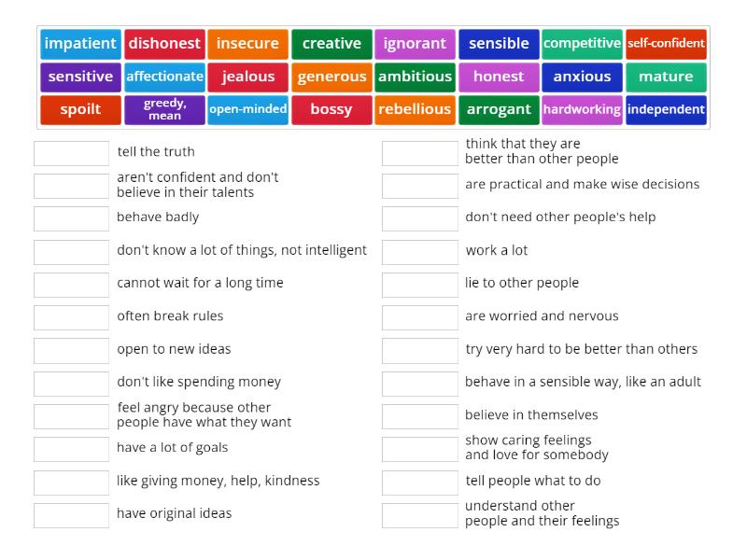
Task: Select the answer slot for 'work a lot'
Action: [419, 250]
